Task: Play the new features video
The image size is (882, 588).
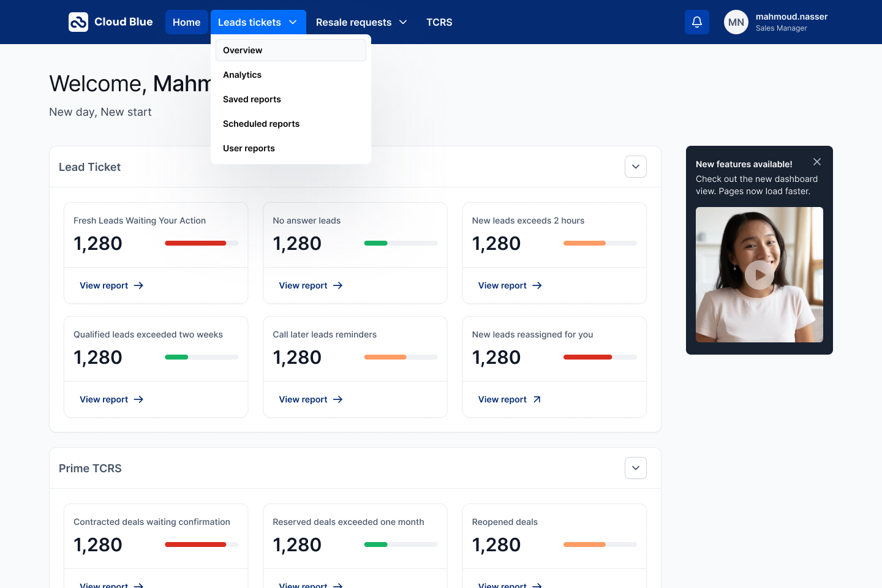Action: (x=759, y=275)
